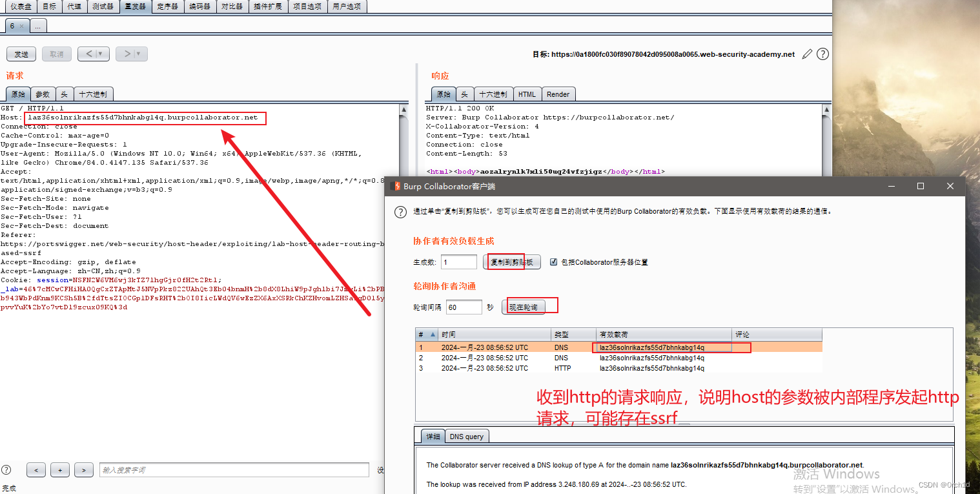The width and height of the screenshot is (980, 494).
Task: Click the request search term input box
Action: pyautogui.click(x=234, y=470)
